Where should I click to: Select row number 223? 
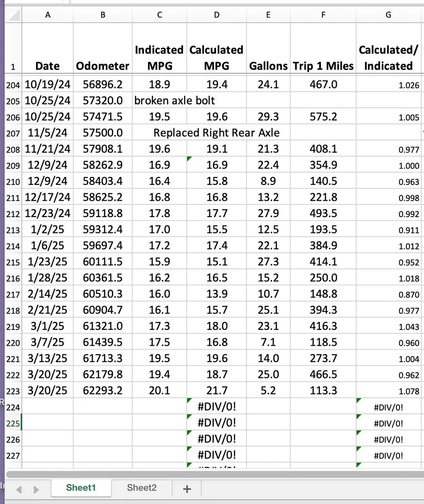click(12, 390)
